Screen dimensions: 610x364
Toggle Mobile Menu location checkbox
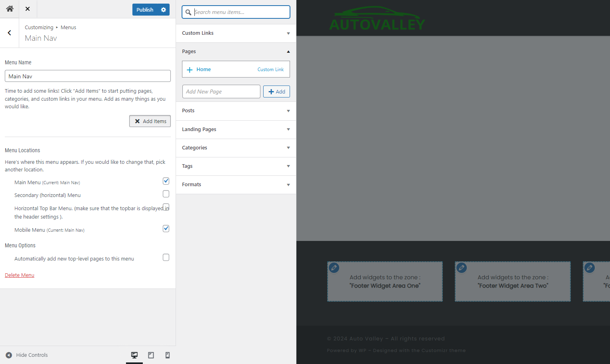coord(166,229)
